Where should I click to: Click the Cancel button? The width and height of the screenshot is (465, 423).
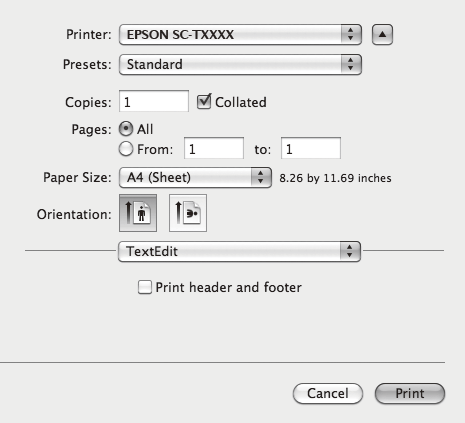tap(328, 393)
